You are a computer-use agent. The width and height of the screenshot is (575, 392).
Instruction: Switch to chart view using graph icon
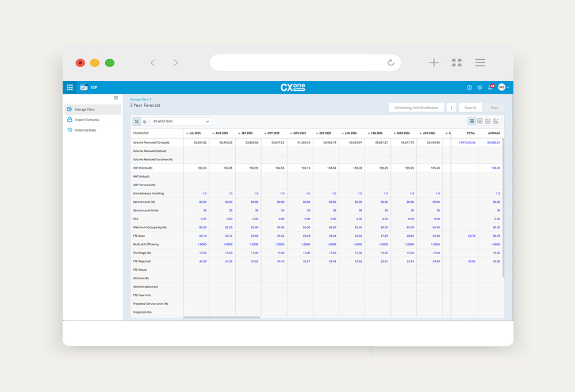[x=481, y=121]
